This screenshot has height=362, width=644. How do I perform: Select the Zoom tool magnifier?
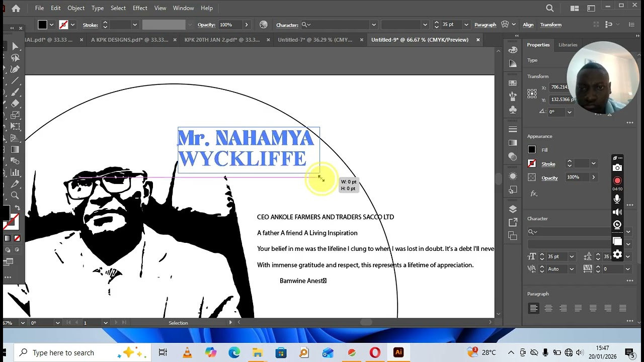15,196
